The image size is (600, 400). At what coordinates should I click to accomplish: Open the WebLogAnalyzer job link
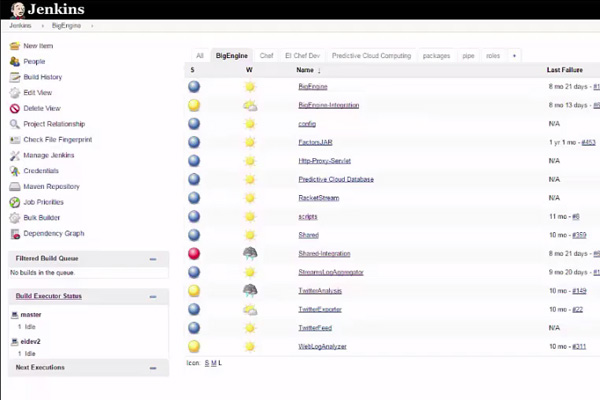tap(322, 346)
